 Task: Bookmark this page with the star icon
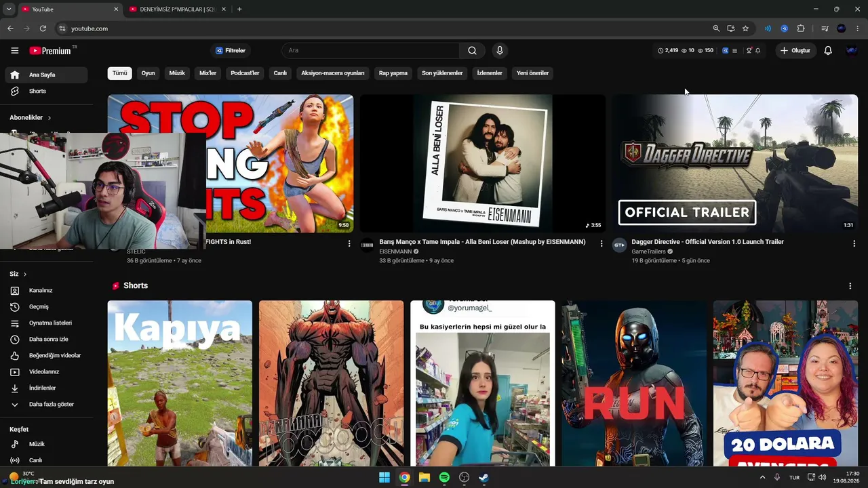point(745,28)
